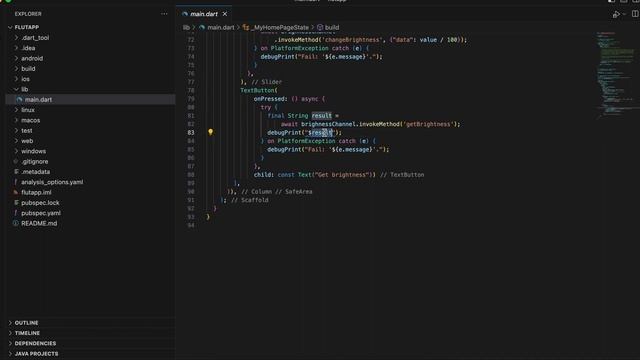The width and height of the screenshot is (640, 360).
Task: Click the highlighted result variable on line 81
Action: tap(322, 116)
